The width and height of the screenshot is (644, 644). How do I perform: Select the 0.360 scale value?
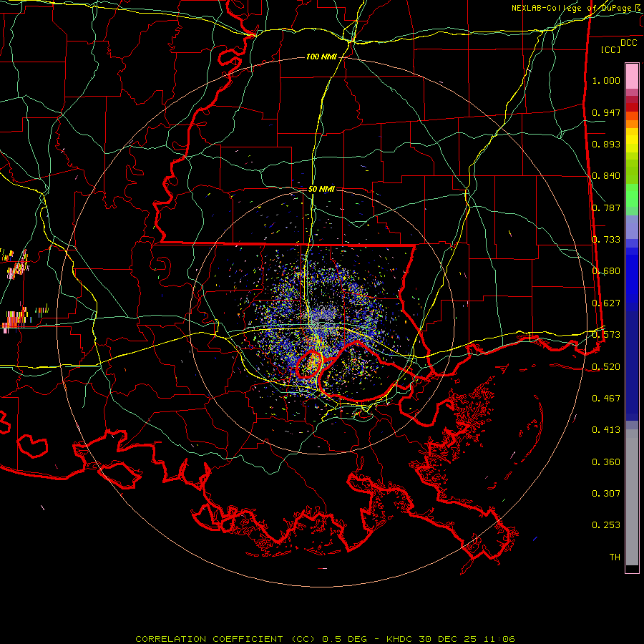pyautogui.click(x=606, y=462)
